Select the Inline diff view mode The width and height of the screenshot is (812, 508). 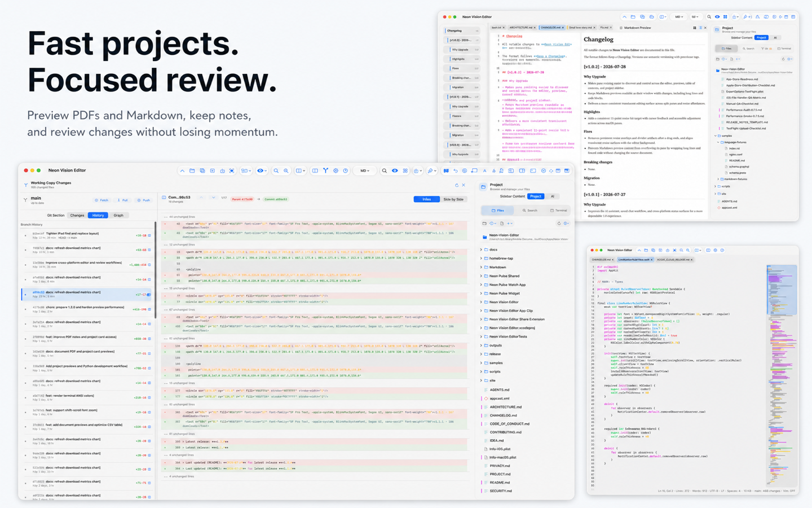pos(427,199)
